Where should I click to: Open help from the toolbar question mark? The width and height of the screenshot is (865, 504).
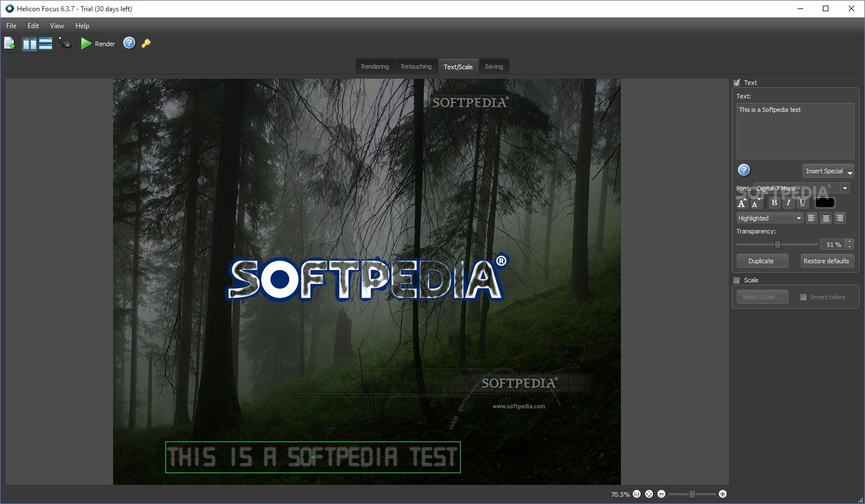tap(129, 43)
